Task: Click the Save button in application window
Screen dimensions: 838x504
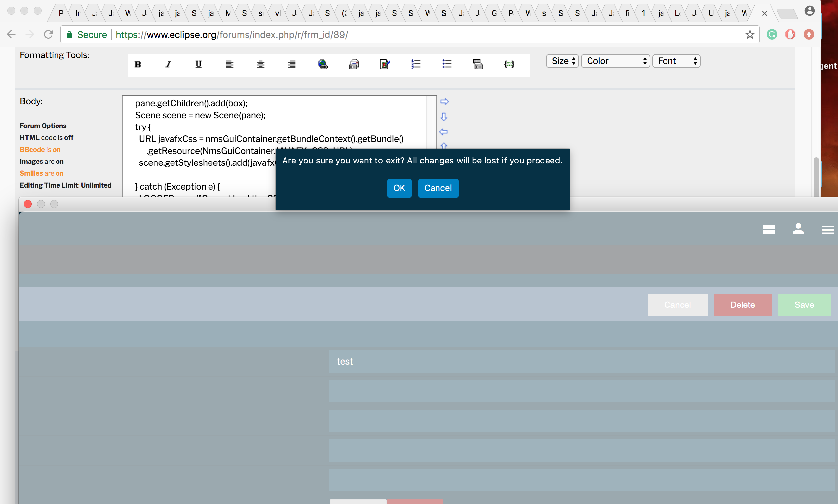Action: tap(804, 305)
